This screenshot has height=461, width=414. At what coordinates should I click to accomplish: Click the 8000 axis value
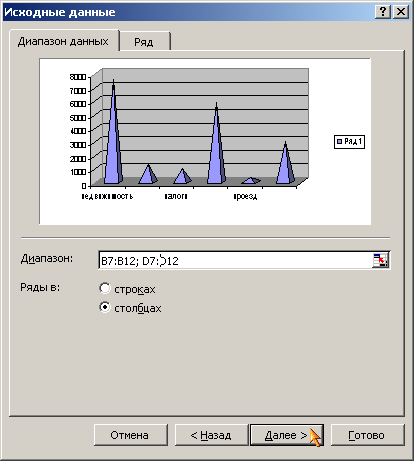pos(78,77)
